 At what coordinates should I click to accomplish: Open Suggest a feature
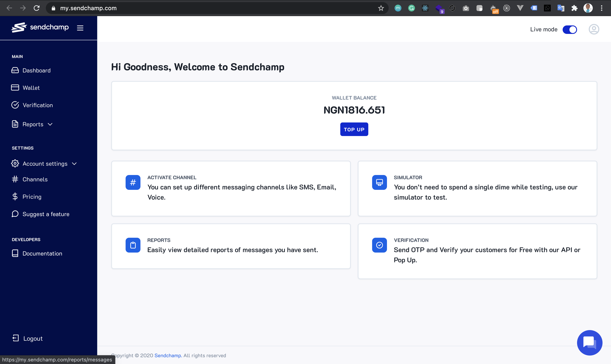coord(46,214)
